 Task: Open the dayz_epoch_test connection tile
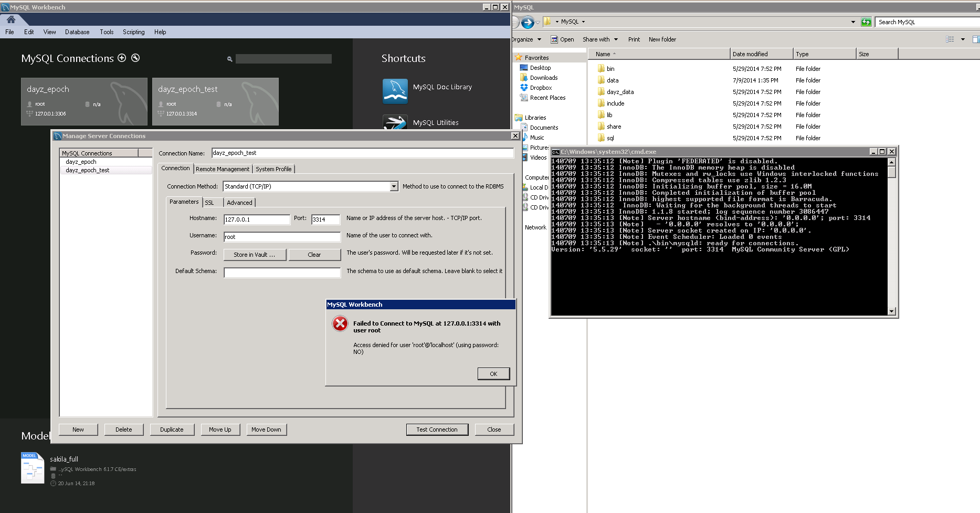pos(215,101)
